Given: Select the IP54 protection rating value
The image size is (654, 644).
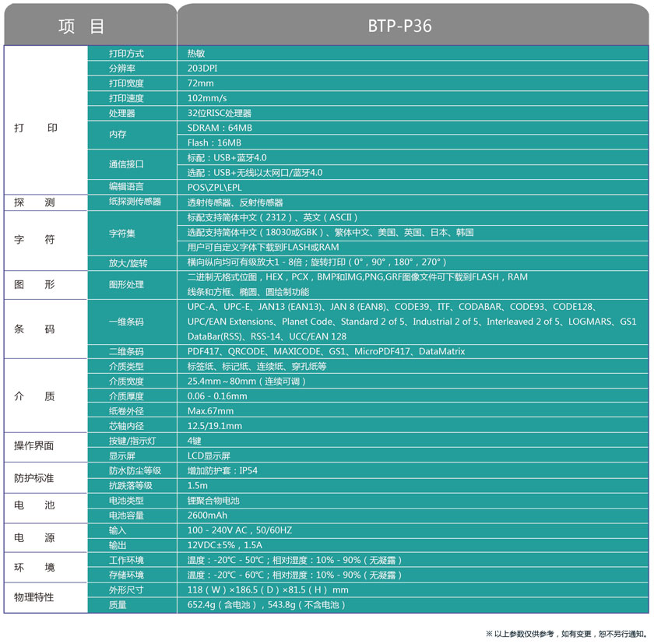Looking at the screenshot, I should tap(223, 470).
